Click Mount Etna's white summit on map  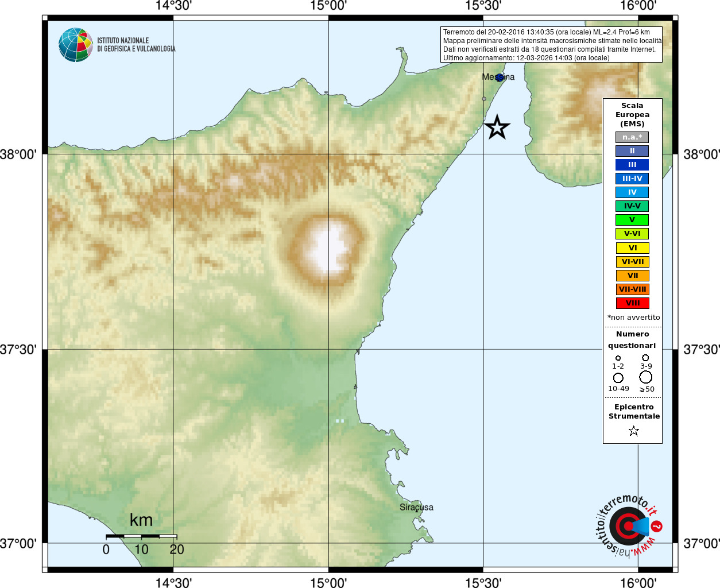(x=329, y=248)
